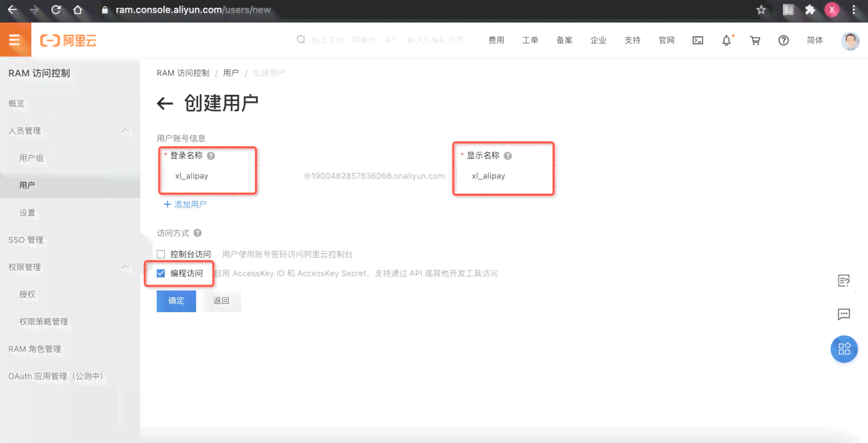This screenshot has width=868, height=443.
Task: Click the 返回 button
Action: 221,301
